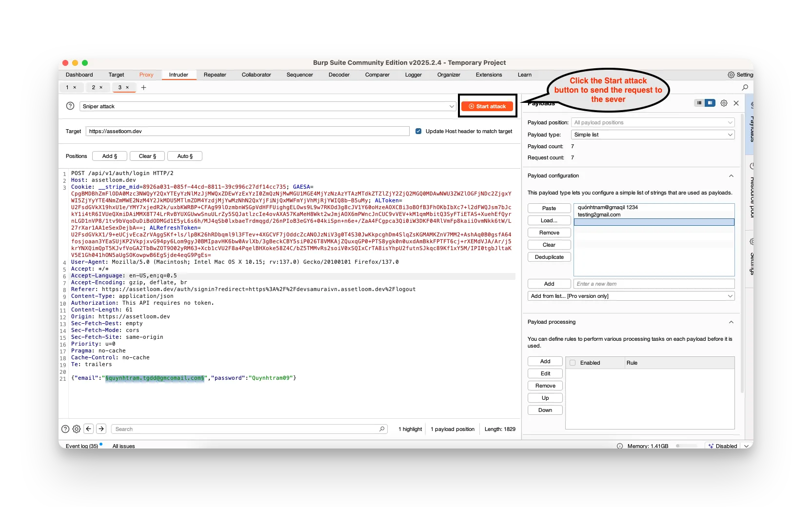Click the Target URL input field

(248, 131)
